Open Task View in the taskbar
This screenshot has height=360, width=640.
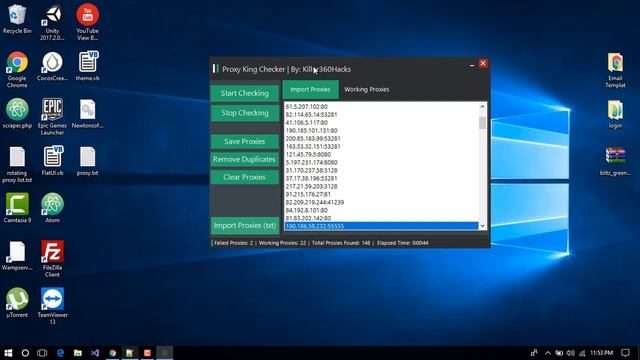point(42,353)
